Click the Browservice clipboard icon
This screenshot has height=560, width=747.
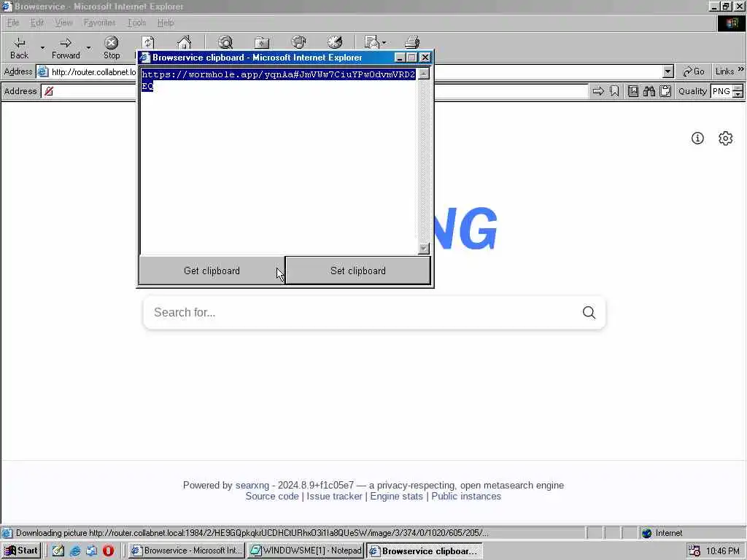[665, 91]
